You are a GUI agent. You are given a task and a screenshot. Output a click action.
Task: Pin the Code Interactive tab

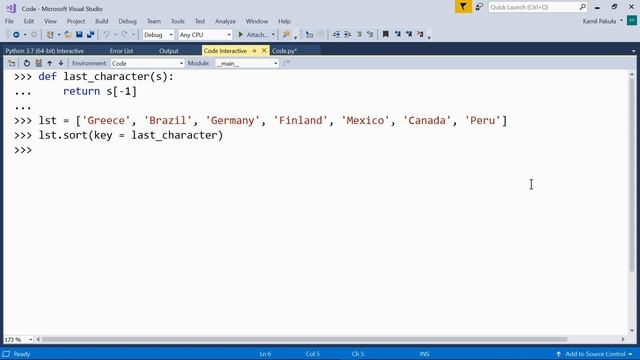(254, 51)
